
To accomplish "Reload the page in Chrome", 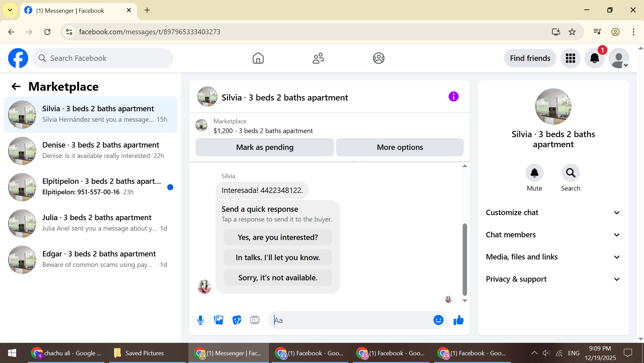I will (47, 32).
